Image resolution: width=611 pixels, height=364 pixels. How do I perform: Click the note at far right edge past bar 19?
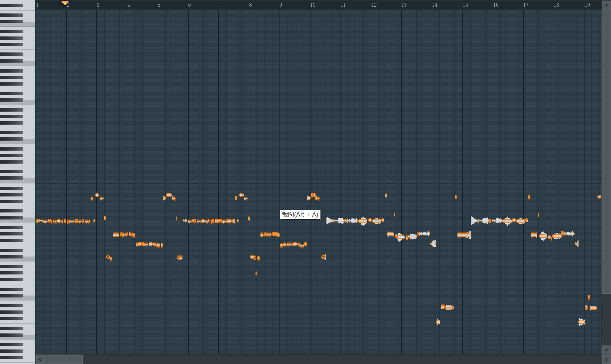599,197
